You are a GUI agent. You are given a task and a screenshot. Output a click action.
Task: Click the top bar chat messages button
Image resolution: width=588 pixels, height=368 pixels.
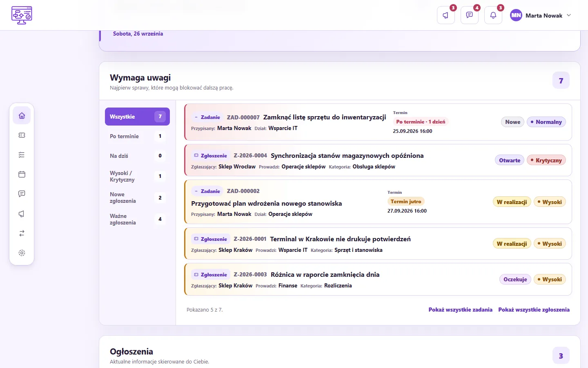click(470, 15)
